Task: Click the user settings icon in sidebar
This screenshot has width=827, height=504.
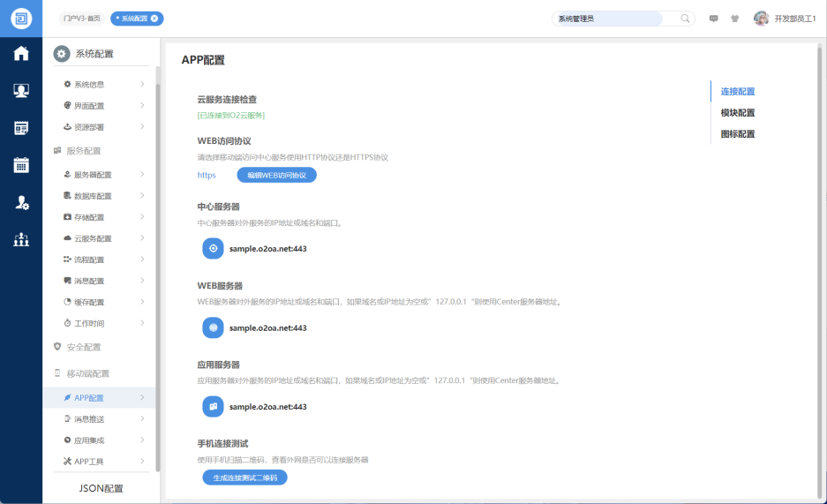Action: (21, 203)
